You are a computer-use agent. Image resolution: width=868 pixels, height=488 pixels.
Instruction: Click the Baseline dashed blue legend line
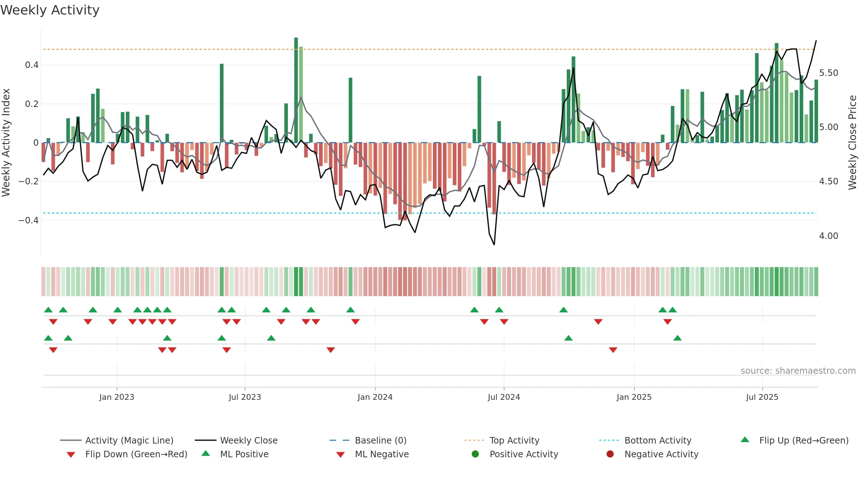coord(340,440)
